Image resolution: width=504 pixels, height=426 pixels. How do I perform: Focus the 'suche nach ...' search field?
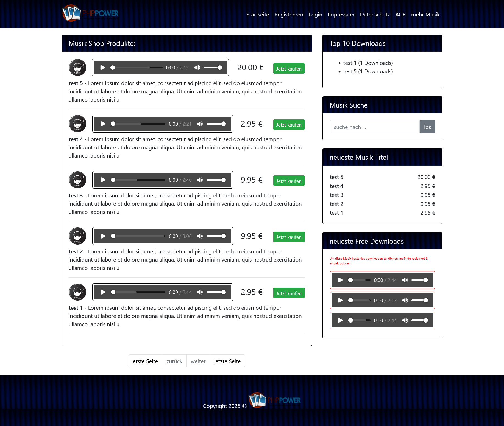point(374,127)
